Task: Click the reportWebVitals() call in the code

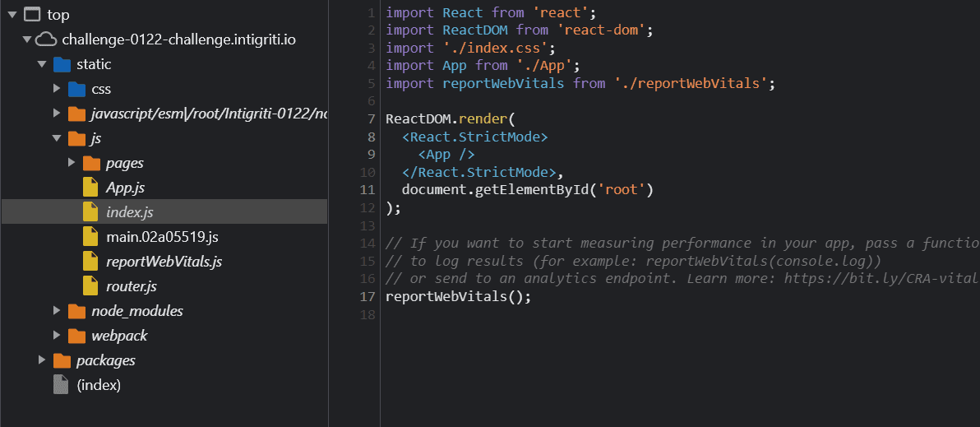Action: coord(458,296)
